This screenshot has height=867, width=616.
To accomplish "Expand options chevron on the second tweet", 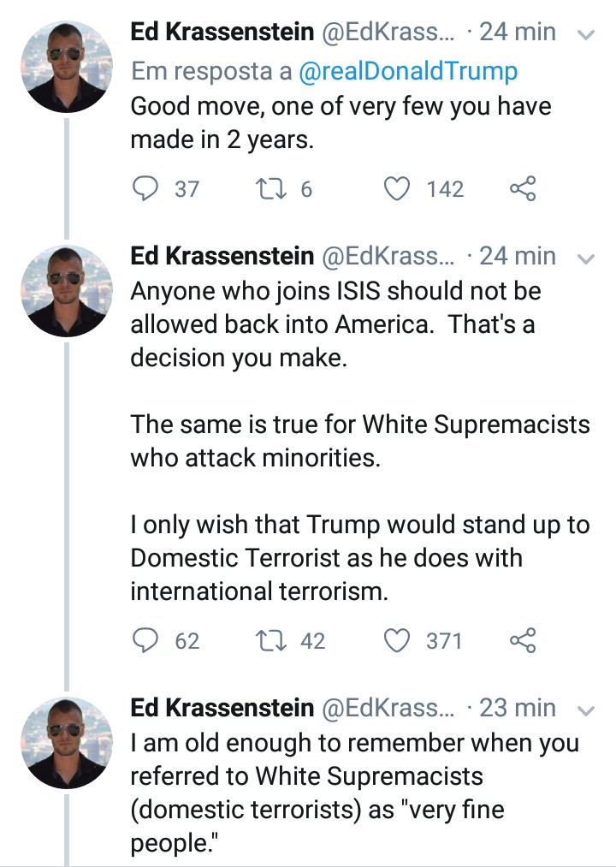I will (x=585, y=258).
